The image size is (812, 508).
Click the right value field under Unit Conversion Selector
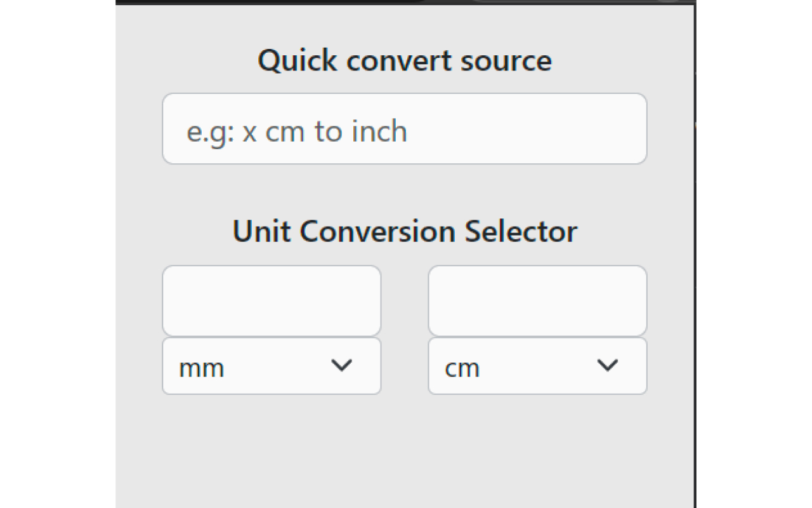(x=537, y=300)
